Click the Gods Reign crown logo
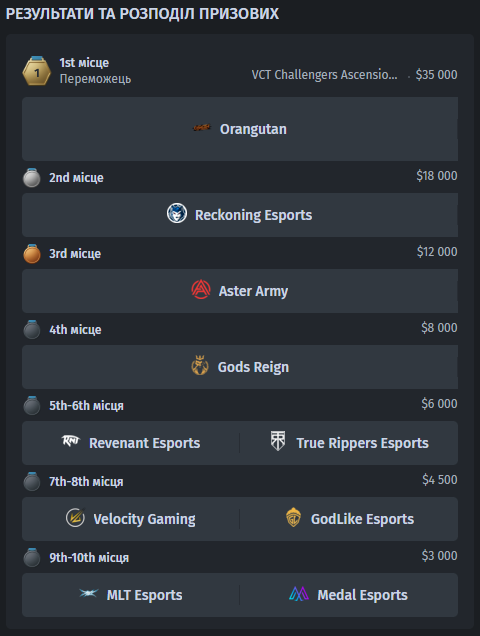The image size is (480, 636). pyautogui.click(x=200, y=365)
